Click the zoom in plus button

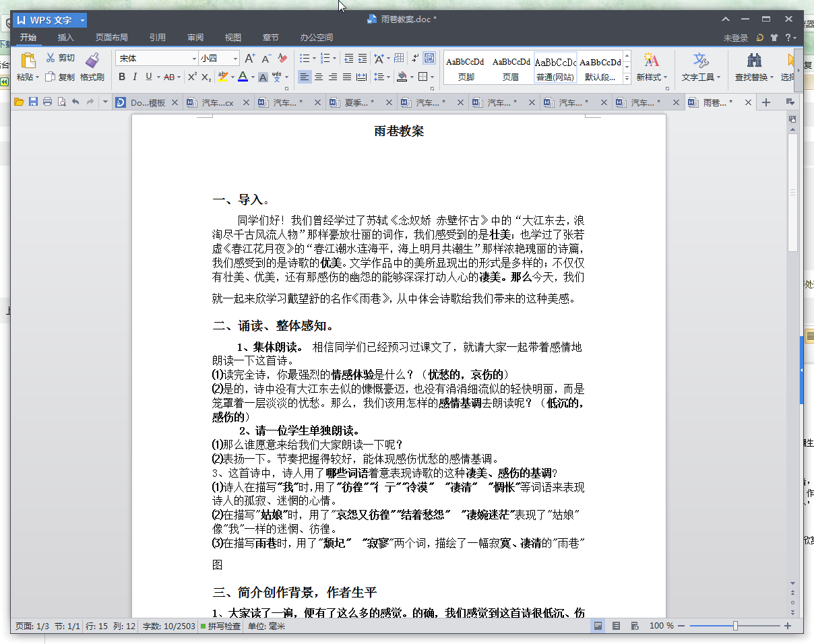(x=787, y=626)
